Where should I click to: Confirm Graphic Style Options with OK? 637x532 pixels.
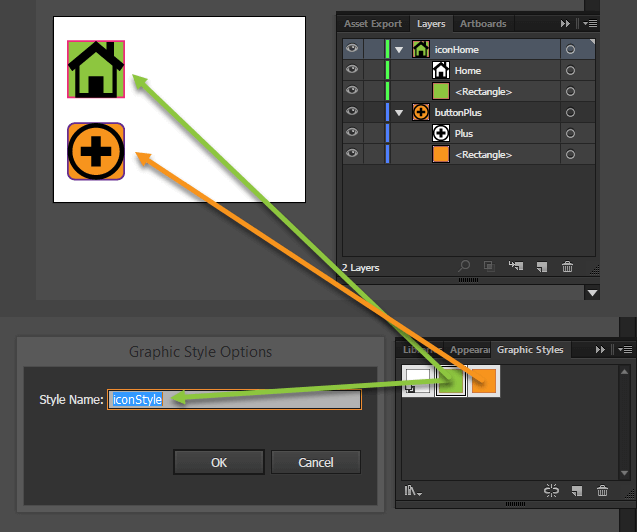[219, 462]
